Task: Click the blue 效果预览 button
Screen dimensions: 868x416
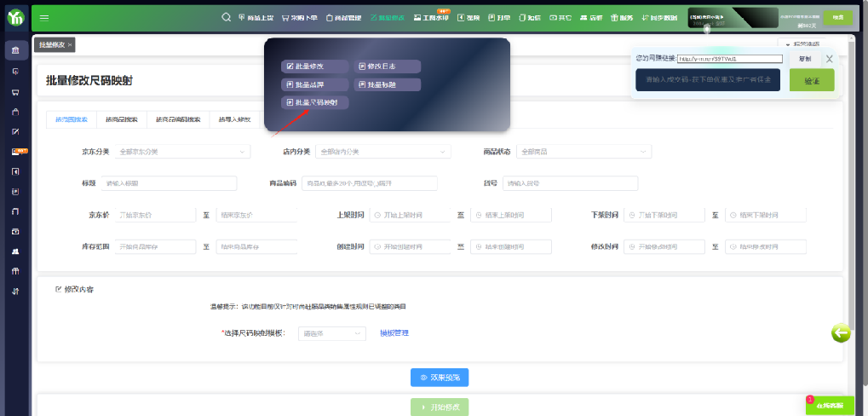Action: [x=439, y=377]
